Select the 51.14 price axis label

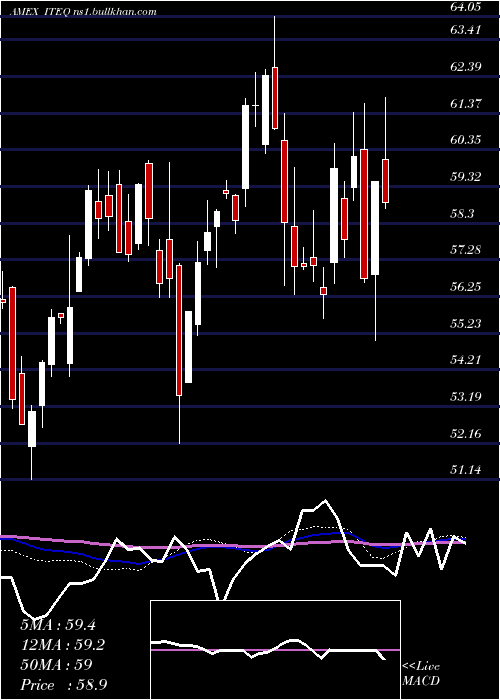point(465,470)
